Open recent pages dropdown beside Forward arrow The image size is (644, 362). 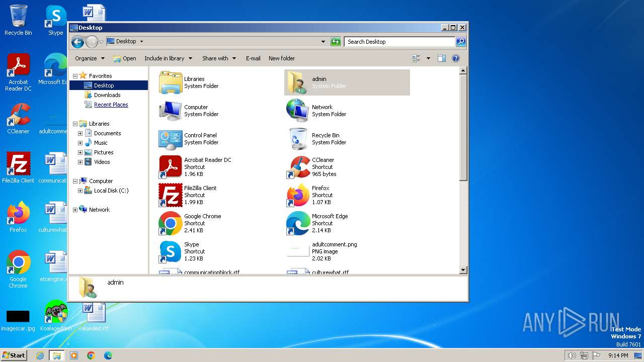pos(101,42)
